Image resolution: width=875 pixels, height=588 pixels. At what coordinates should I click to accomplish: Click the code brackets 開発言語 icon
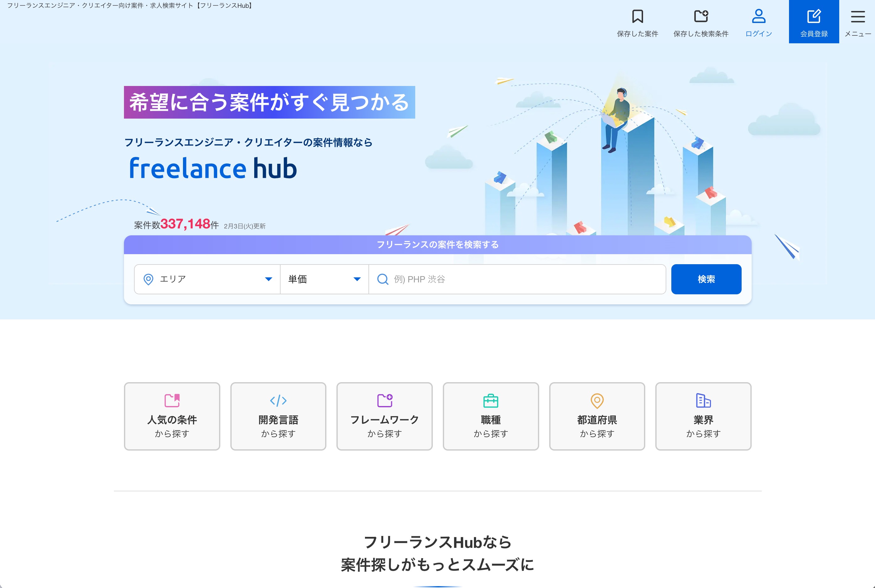278,400
